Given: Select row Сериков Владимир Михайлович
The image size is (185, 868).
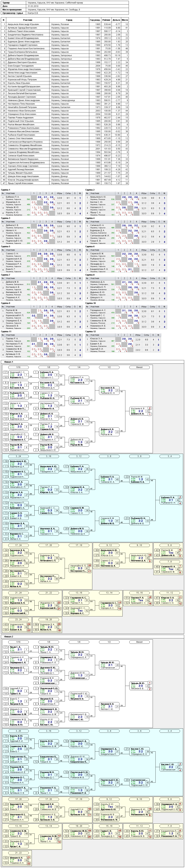Looking at the screenshot, I should tap(65, 152).
